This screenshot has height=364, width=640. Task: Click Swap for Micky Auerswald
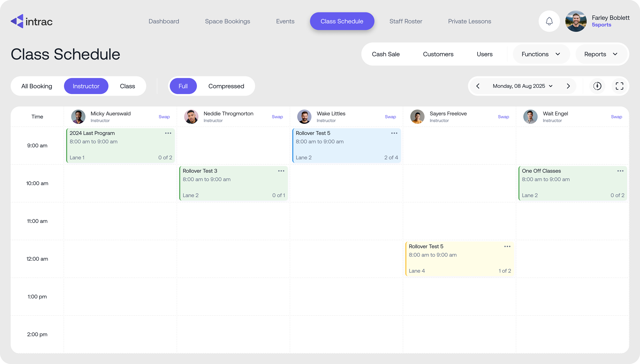[164, 117]
